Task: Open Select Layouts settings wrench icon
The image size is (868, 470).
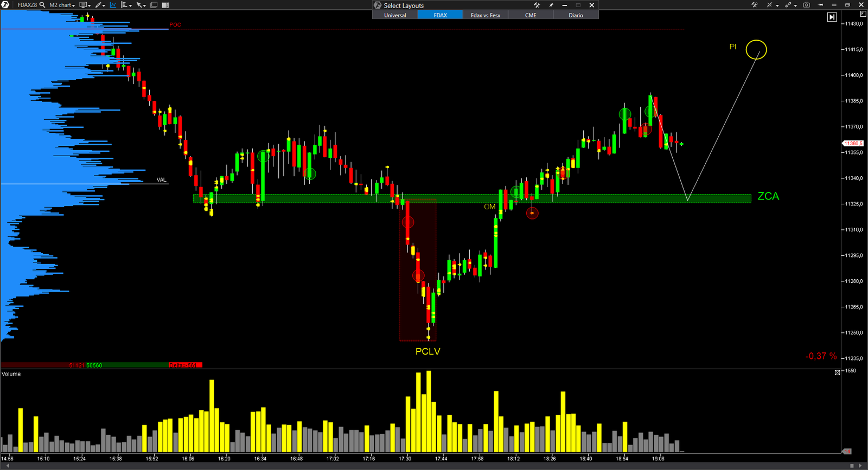Action: tap(537, 5)
